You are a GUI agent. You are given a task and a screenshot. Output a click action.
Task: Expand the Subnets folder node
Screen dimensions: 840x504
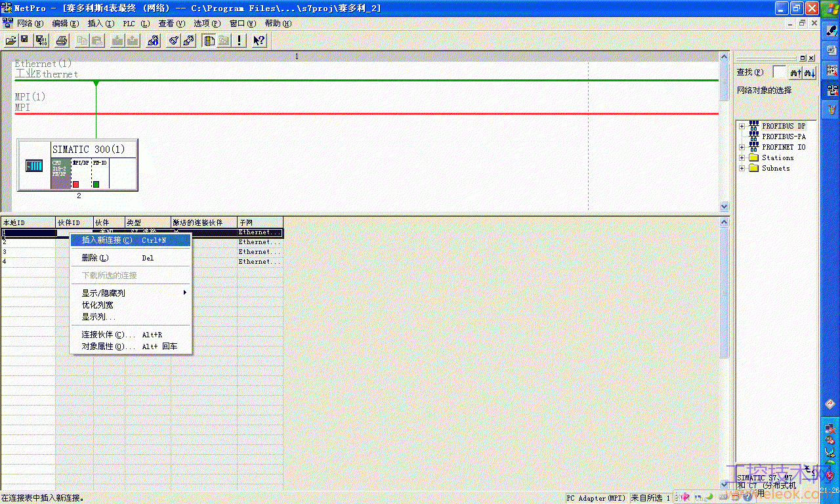tap(742, 168)
